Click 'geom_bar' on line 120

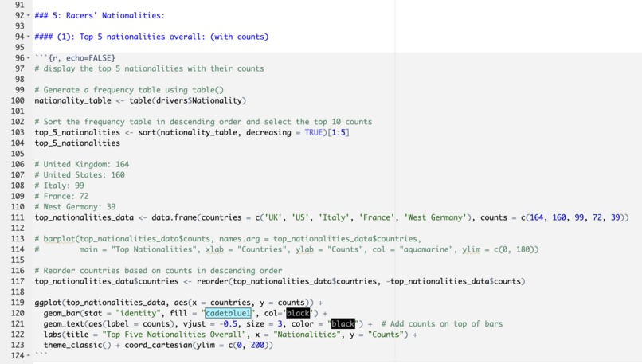click(x=61, y=314)
